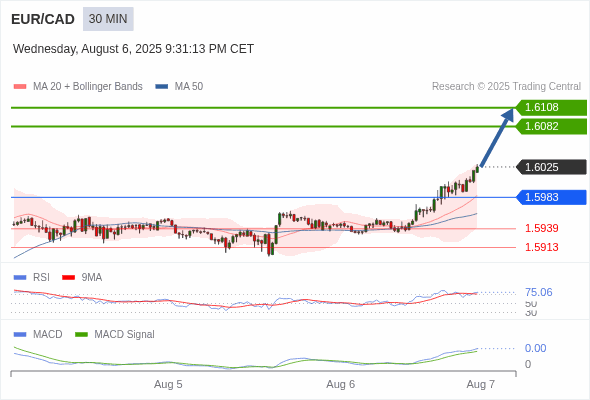The width and height of the screenshot is (590, 400).
Task: Click the EUR/CAD pair title
Action: pos(43,19)
